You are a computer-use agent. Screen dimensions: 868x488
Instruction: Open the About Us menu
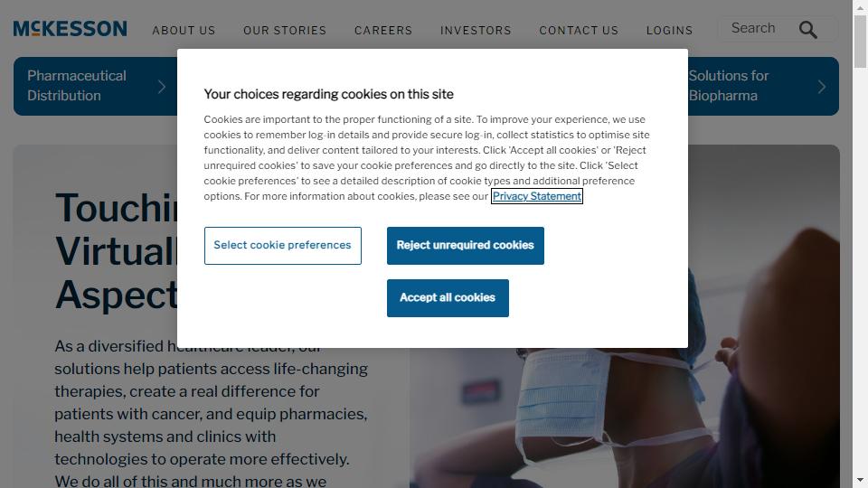184,31
